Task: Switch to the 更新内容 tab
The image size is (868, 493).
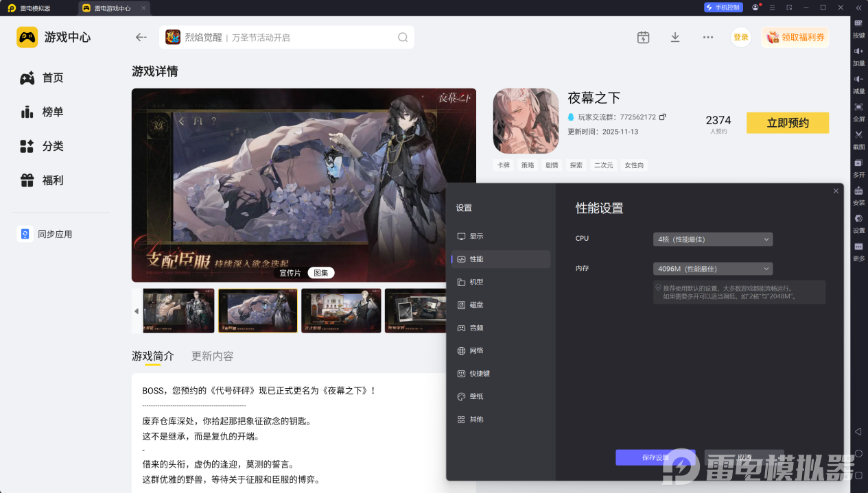Action: click(211, 356)
